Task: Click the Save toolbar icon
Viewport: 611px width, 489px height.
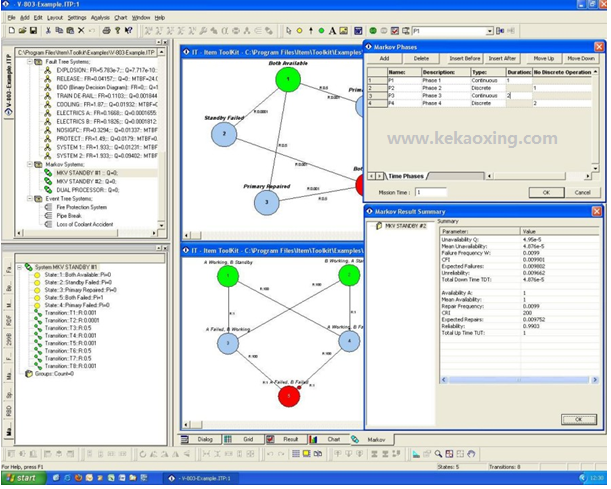Action: point(35,32)
